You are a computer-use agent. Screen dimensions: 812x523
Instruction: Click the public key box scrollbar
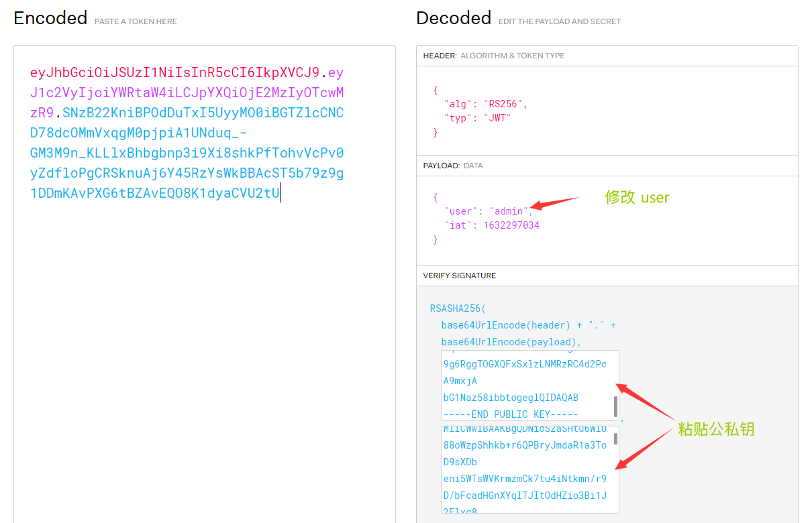tap(615, 406)
